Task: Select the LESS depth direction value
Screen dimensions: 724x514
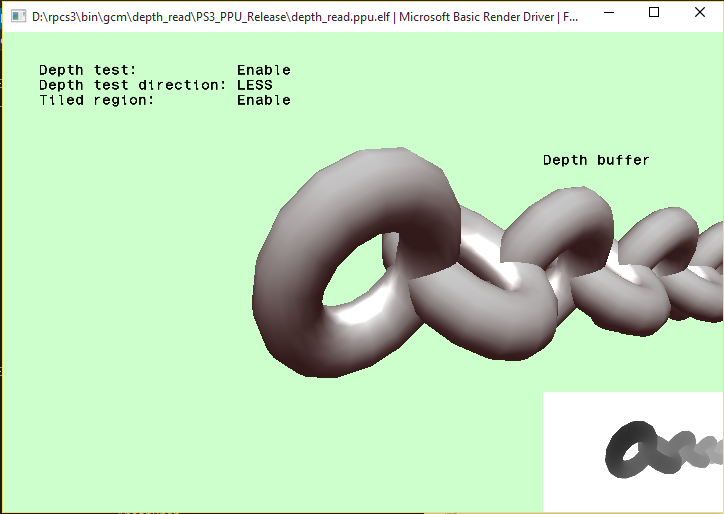Action: coord(254,85)
